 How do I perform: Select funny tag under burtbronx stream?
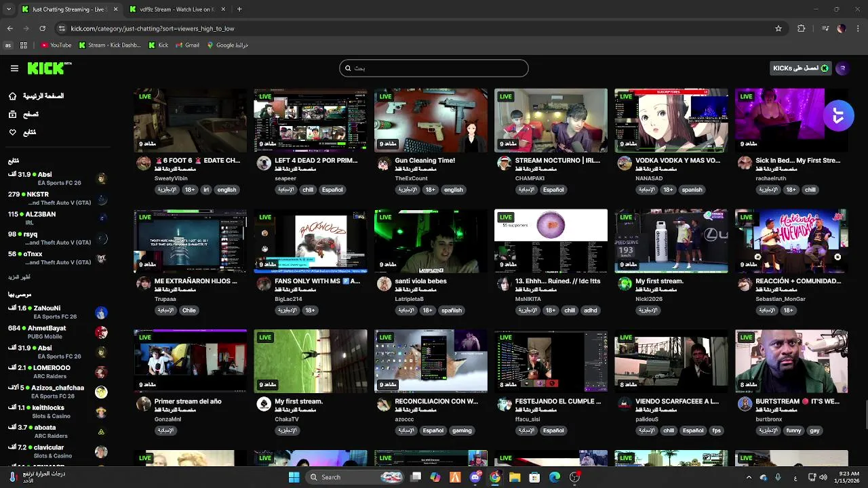[793, 430]
